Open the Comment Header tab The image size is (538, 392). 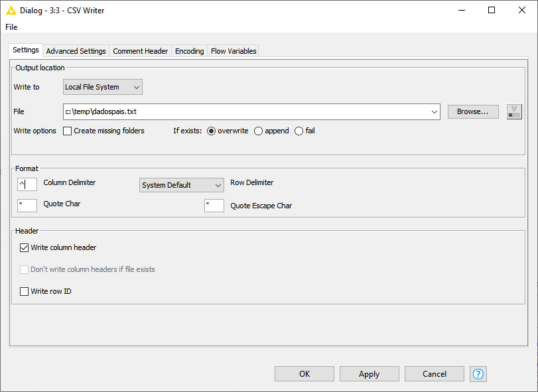point(140,51)
